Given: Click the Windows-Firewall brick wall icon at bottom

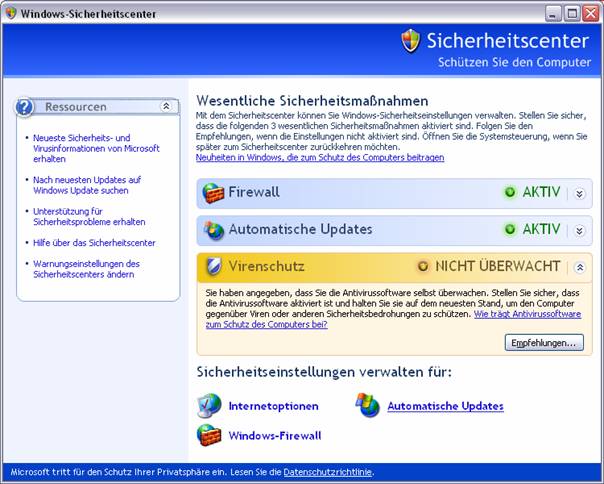Looking at the screenshot, I should point(209,435).
